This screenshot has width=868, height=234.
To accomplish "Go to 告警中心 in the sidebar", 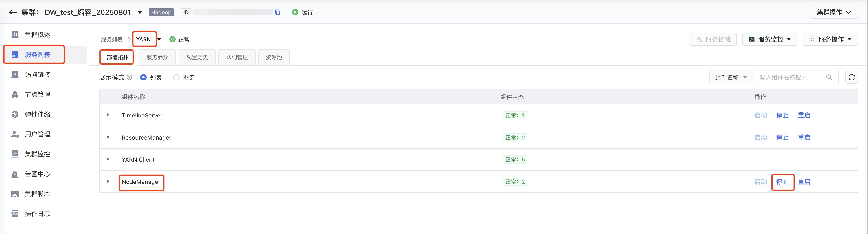I will [x=37, y=174].
